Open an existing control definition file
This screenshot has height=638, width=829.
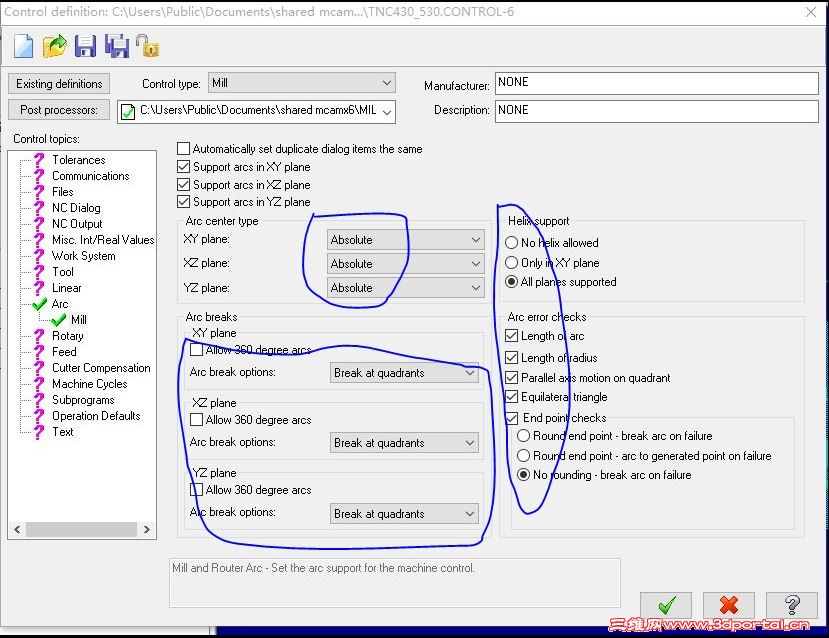click(x=54, y=46)
